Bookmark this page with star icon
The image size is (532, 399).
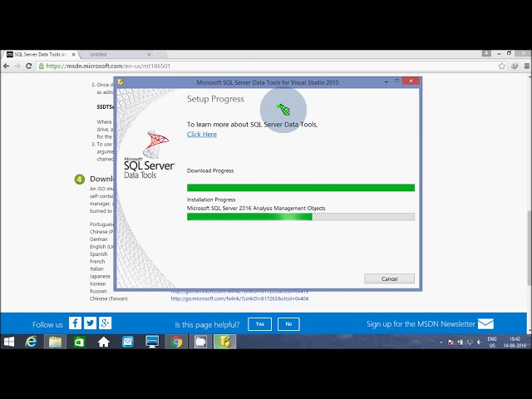[502, 66]
